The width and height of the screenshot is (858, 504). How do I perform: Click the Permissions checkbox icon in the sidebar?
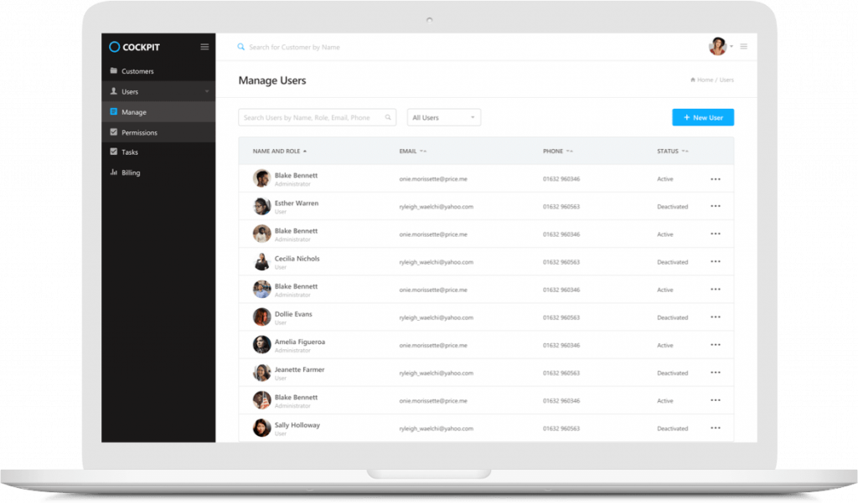pyautogui.click(x=112, y=132)
